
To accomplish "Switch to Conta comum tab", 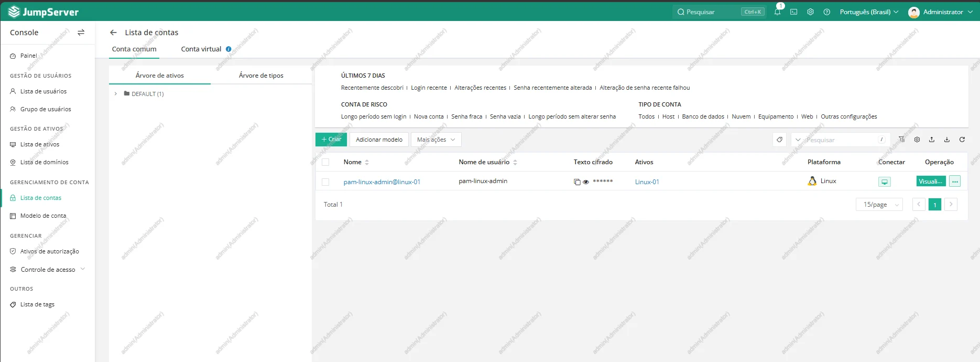I will click(134, 49).
